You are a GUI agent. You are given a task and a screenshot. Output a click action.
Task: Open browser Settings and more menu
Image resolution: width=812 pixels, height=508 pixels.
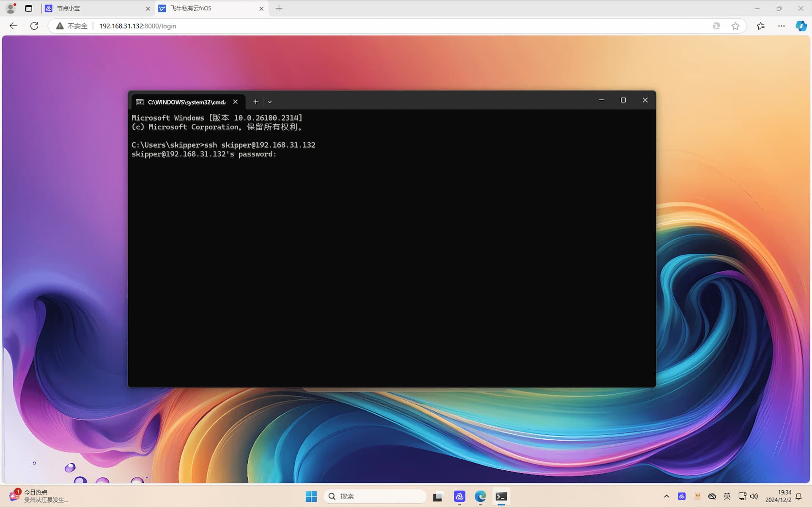[x=781, y=26]
